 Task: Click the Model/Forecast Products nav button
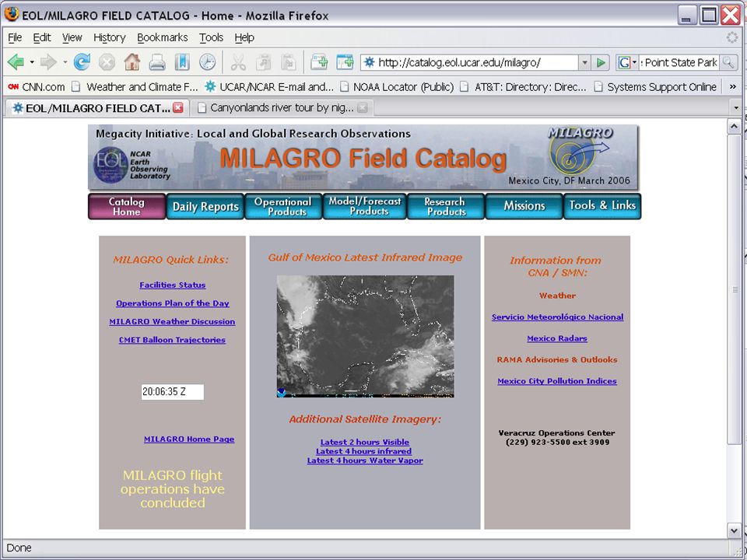pos(365,206)
